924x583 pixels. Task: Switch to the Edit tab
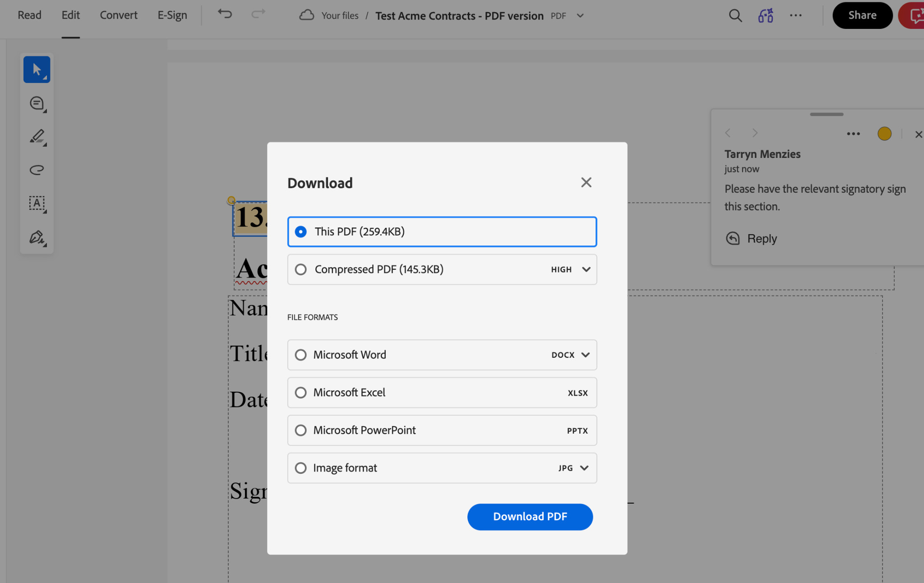[x=70, y=15]
